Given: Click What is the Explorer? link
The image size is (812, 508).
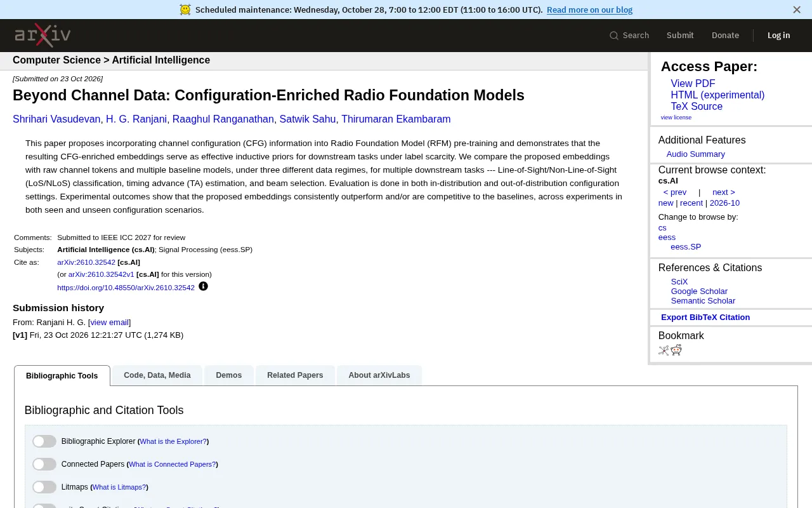Looking at the screenshot, I should pos(173,441).
